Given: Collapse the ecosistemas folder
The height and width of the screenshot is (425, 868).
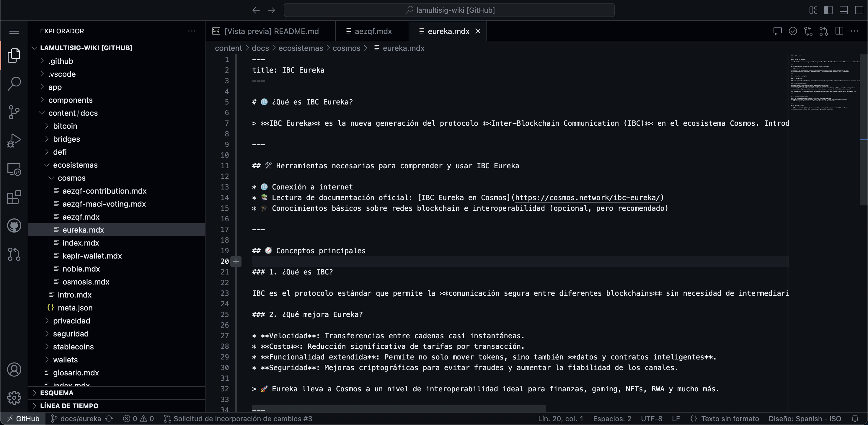Looking at the screenshot, I should click(117, 165).
